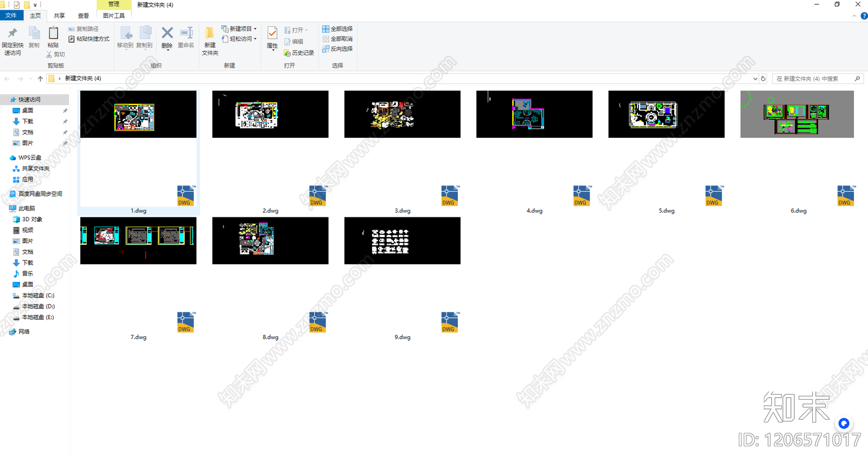Switch to the Share (共享) tab
868x461 pixels.
tap(59, 16)
